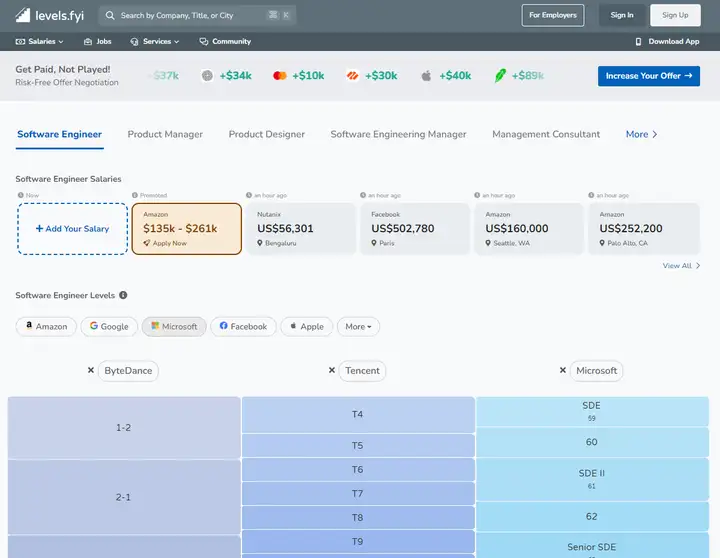Image resolution: width=720 pixels, height=558 pixels.
Task: Click the Microsoft company field above levels
Action: [596, 371]
